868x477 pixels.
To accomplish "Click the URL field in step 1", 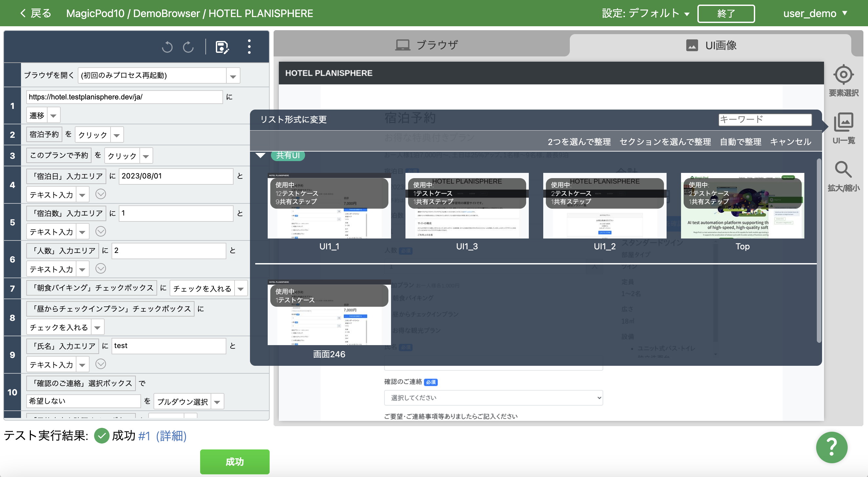I will pos(124,97).
